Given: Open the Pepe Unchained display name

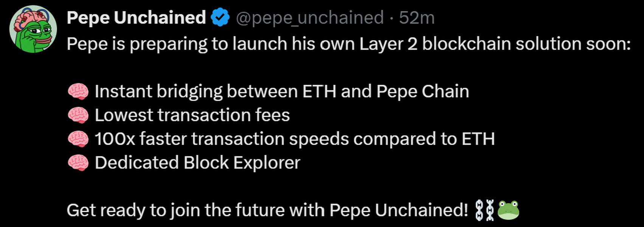Looking at the screenshot, I should point(136,18).
